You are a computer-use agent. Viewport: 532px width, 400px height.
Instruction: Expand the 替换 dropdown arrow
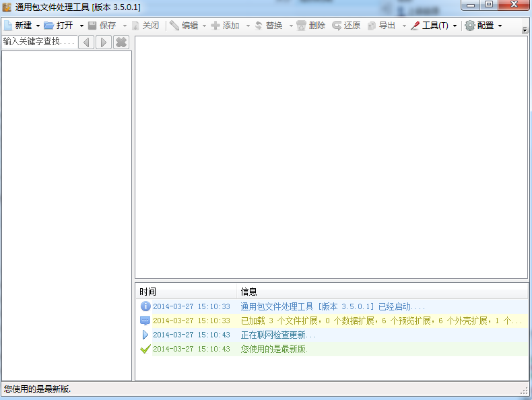point(291,26)
